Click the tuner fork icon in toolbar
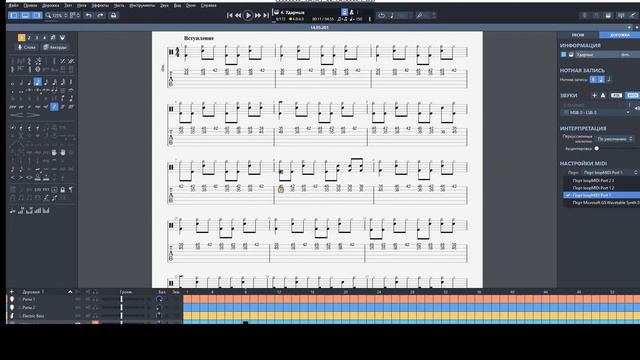 (419, 16)
